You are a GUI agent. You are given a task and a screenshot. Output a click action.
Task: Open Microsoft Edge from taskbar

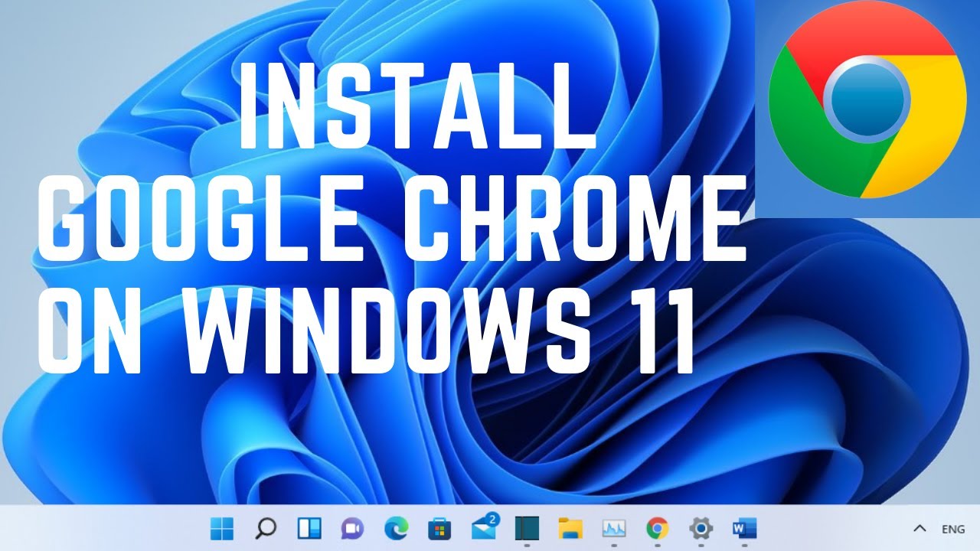396,528
